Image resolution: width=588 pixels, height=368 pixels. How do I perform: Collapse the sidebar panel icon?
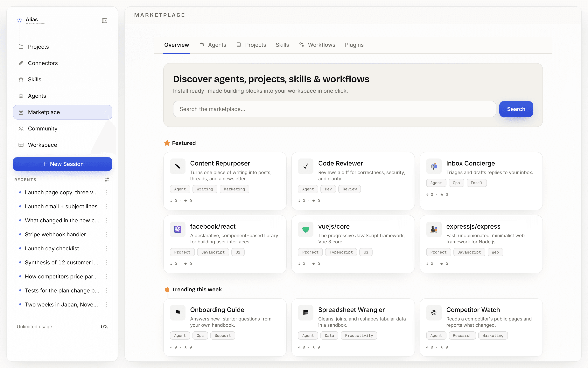click(x=104, y=21)
